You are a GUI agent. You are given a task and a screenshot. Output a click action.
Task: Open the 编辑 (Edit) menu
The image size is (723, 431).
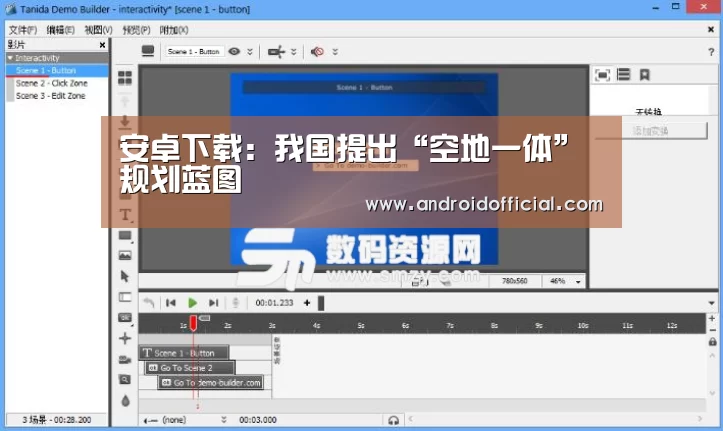point(60,30)
